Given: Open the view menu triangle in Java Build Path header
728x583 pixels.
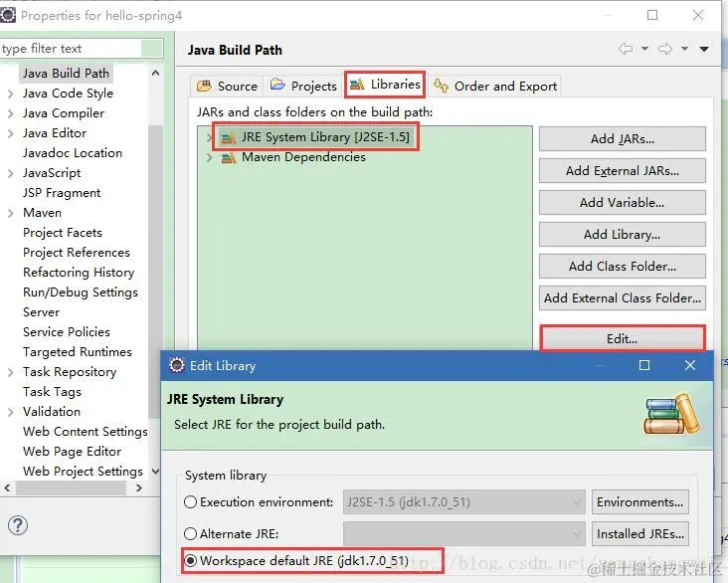Looking at the screenshot, I should [x=704, y=49].
